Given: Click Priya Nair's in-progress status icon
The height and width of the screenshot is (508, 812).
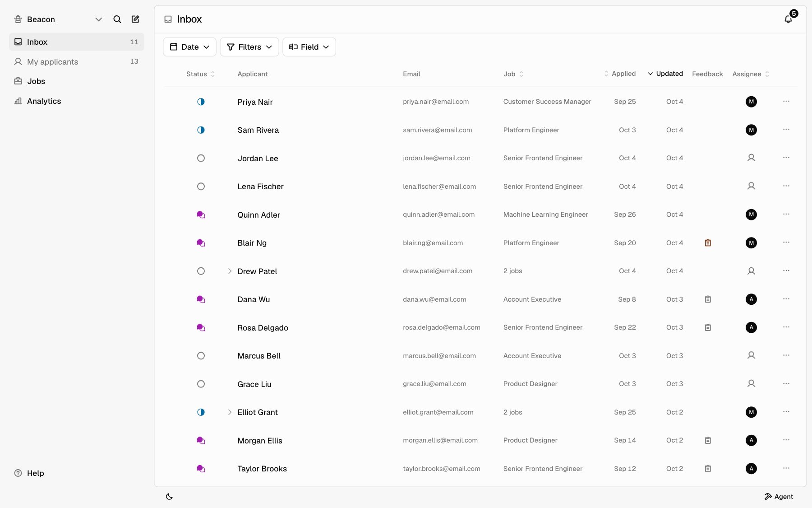Looking at the screenshot, I should [x=201, y=102].
